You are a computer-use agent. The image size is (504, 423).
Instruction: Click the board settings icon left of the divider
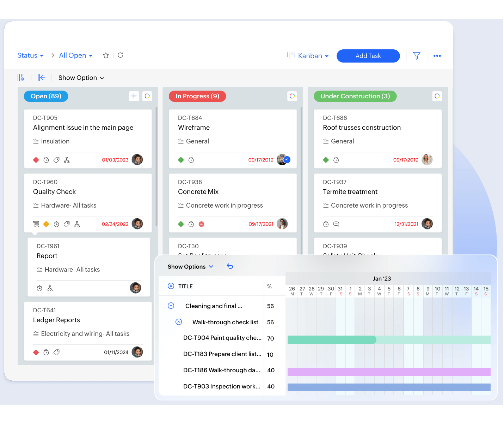(x=21, y=78)
